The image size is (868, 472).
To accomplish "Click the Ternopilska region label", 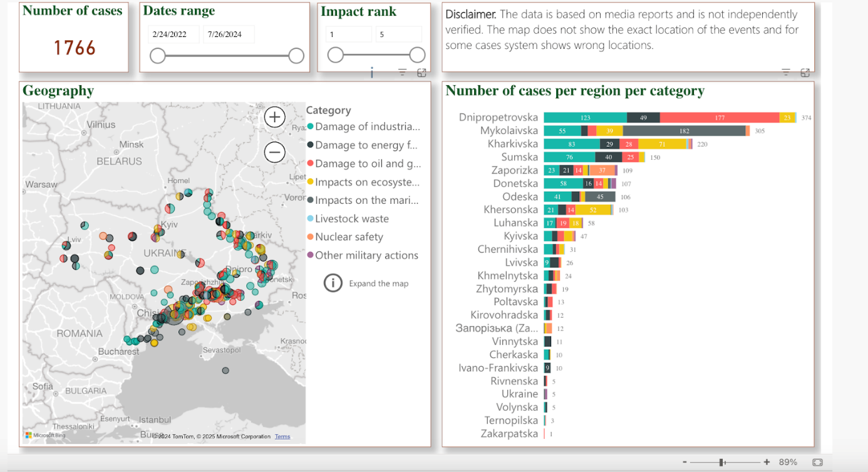I will (x=511, y=420).
